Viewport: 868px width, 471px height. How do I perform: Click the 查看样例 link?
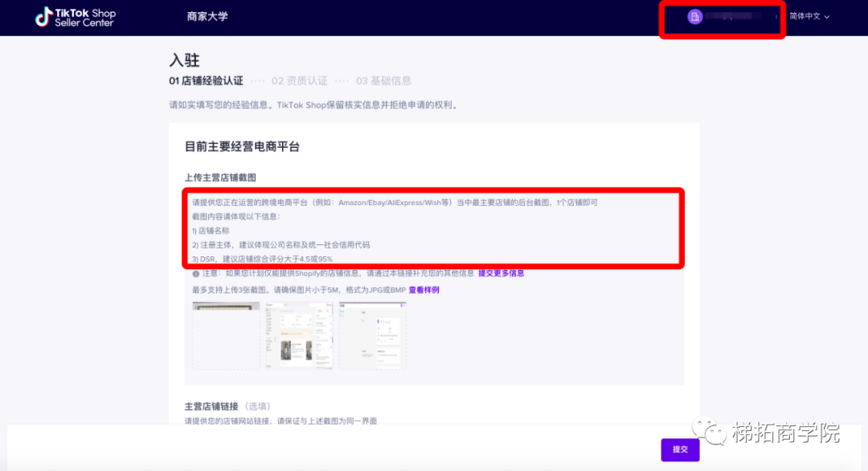424,290
